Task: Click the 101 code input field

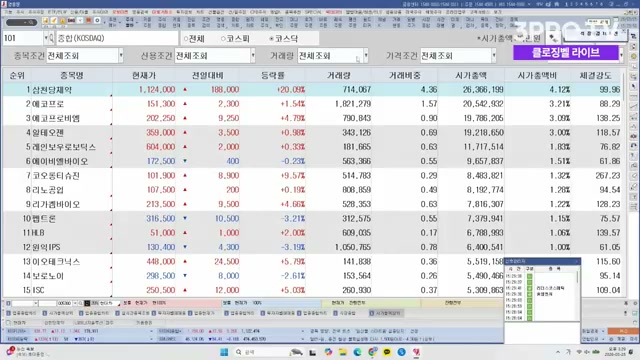Action: click(23, 38)
